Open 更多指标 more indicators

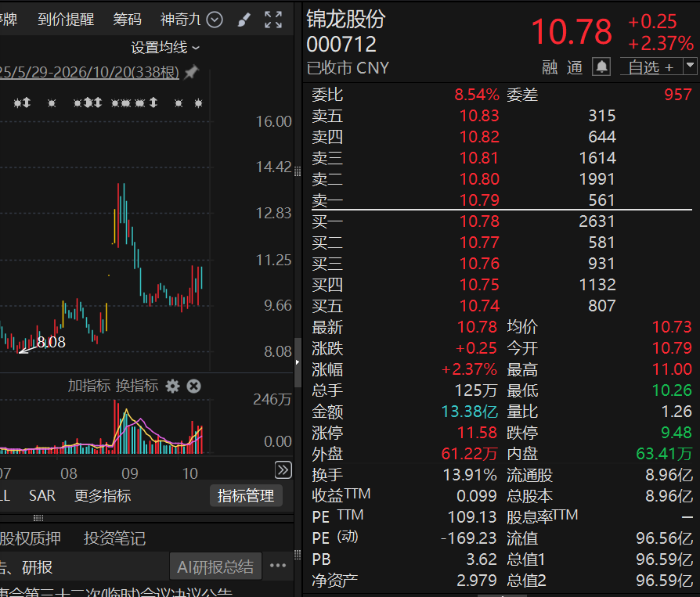[103, 496]
